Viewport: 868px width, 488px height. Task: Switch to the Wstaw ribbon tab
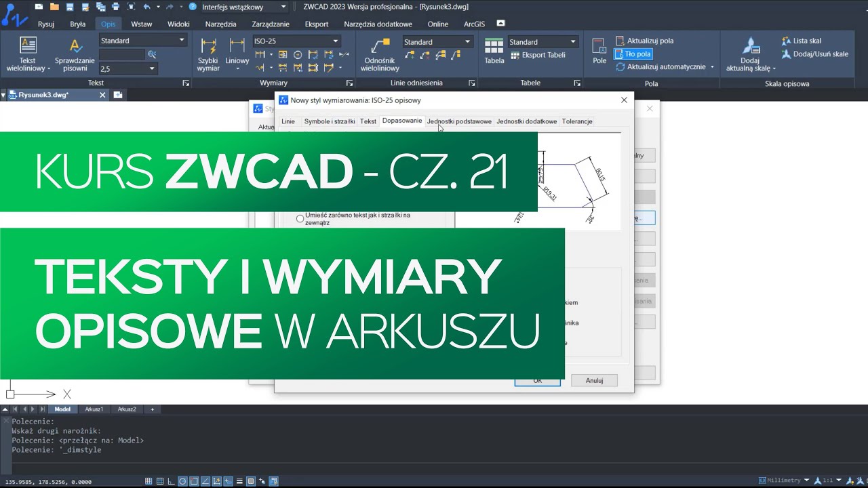(x=142, y=24)
